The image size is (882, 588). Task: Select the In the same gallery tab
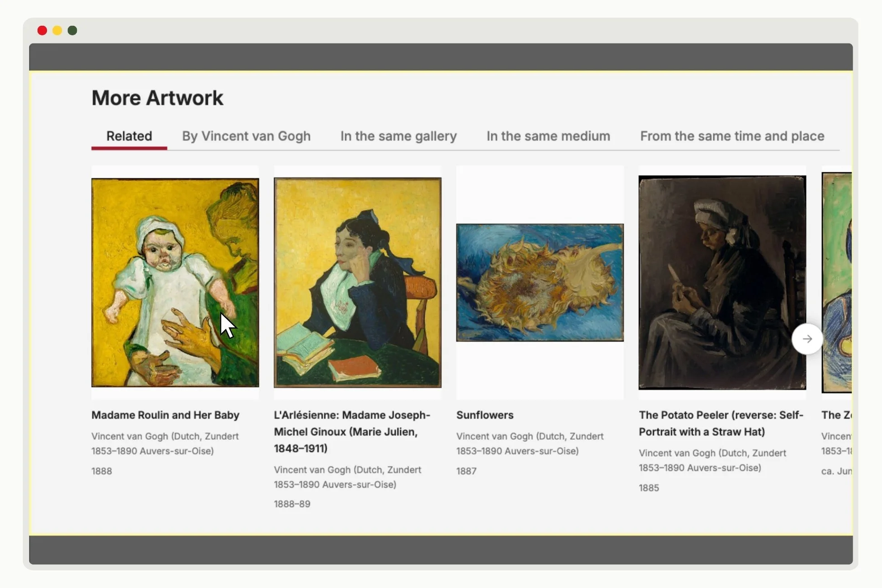398,136
